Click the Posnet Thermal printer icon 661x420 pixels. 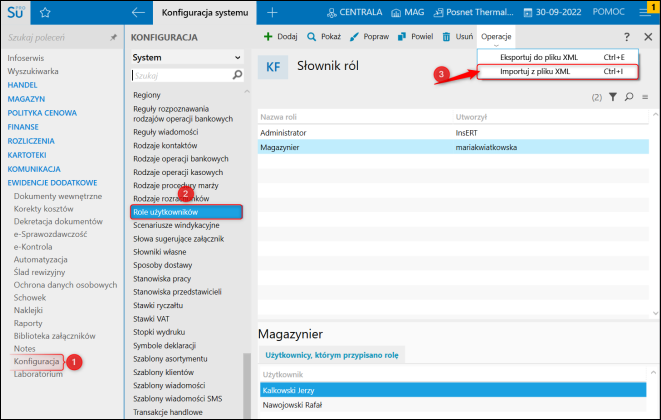pyautogui.click(x=438, y=13)
